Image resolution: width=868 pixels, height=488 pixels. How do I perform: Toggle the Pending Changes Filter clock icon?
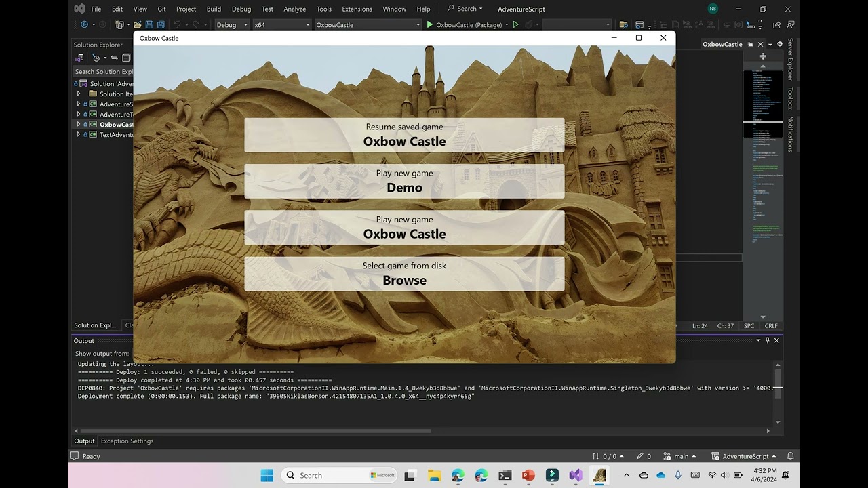pos(96,58)
